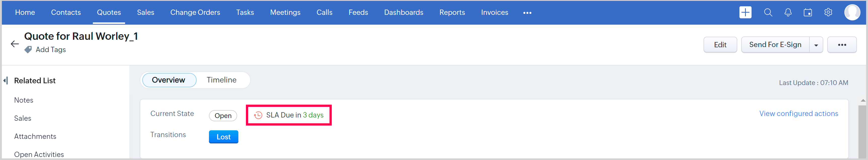Image resolution: width=868 pixels, height=160 pixels.
Task: Collapse the Related List sidebar
Action: pyautogui.click(x=5, y=81)
